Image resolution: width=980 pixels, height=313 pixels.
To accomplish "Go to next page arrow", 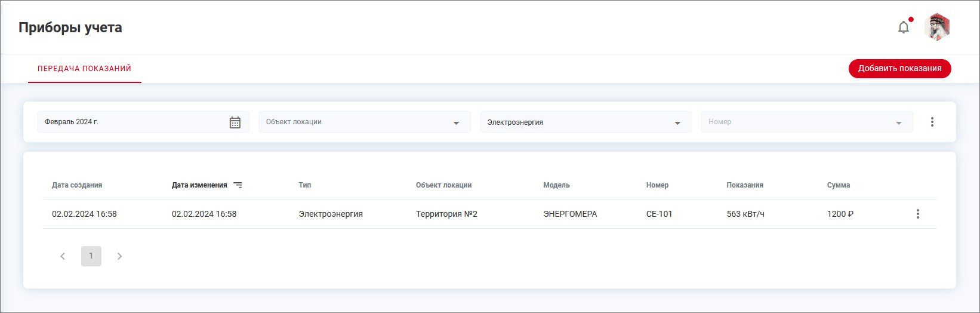I will pos(119,256).
